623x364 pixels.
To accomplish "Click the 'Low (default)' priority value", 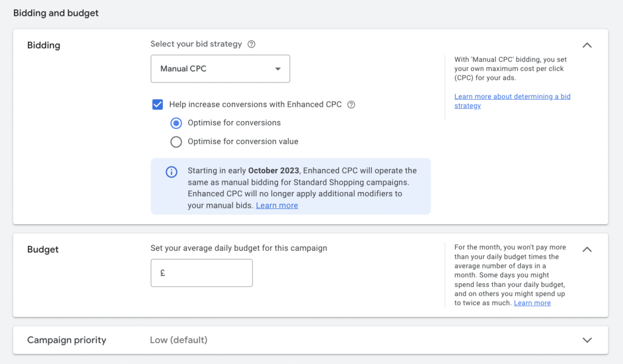I will pyautogui.click(x=178, y=340).
